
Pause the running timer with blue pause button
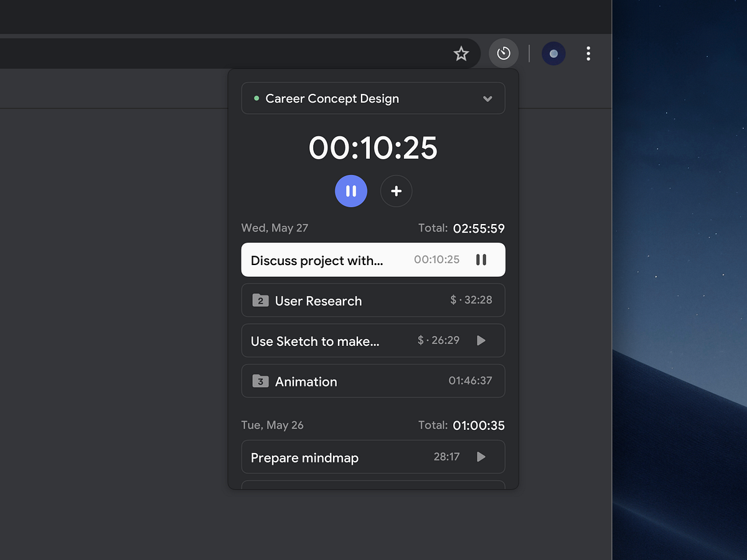(x=351, y=191)
